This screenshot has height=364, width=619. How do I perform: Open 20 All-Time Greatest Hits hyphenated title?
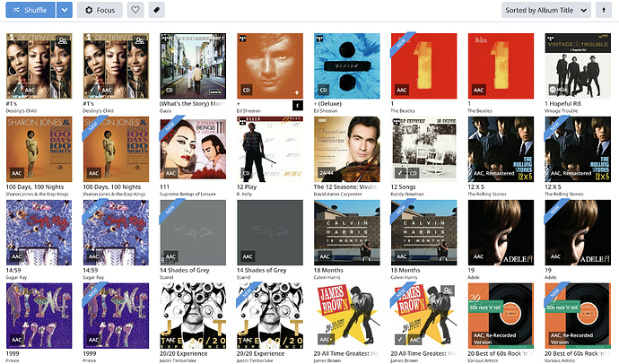tap(423, 354)
